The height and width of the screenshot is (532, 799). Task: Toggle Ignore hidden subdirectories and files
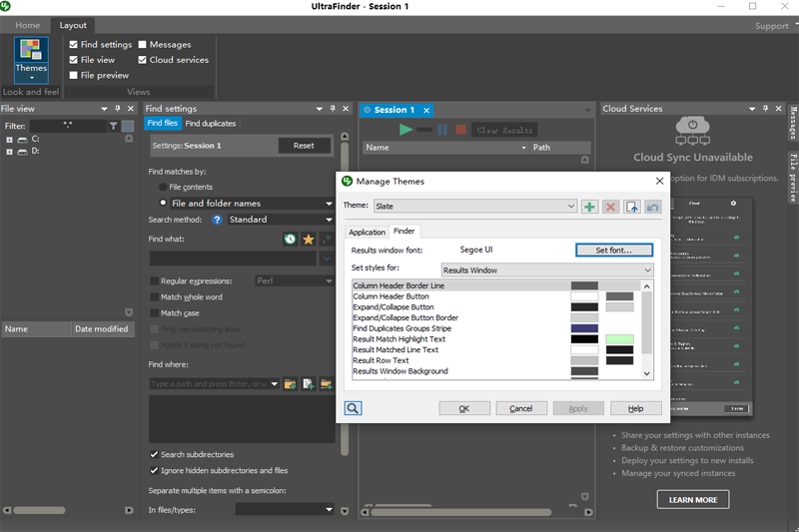(x=154, y=470)
